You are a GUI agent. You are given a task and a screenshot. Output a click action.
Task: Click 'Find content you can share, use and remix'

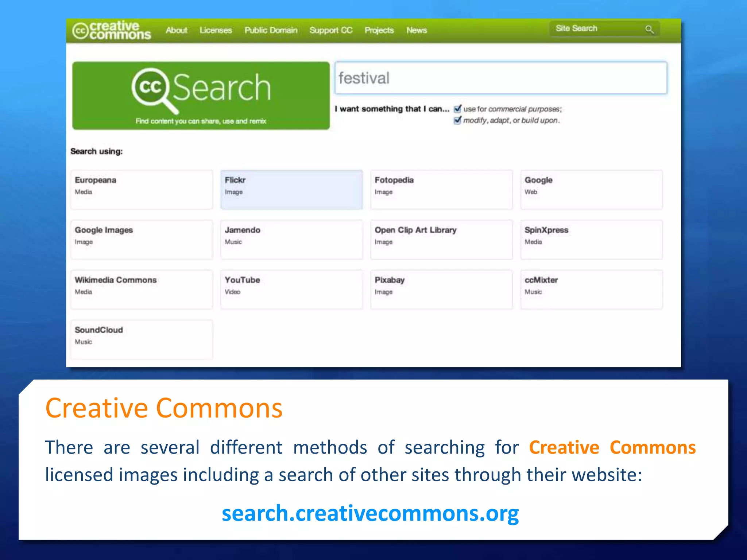(201, 121)
